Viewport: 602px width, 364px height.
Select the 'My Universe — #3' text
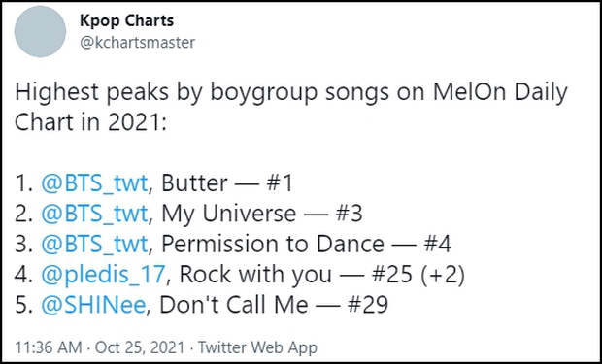point(262,215)
